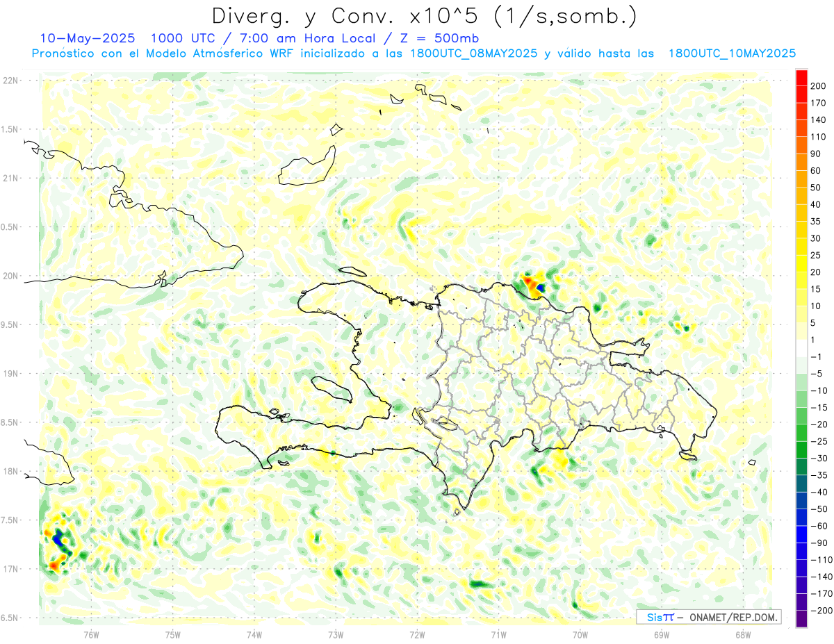Click the colorbar label '-200' at the bottom
Image resolution: width=834 pixels, height=644 pixels.
coord(821,611)
